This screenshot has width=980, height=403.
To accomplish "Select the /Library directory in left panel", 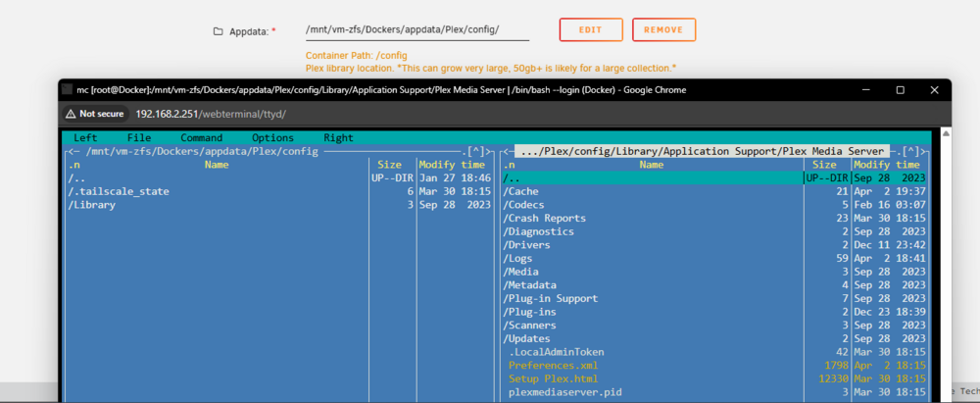I will point(278,205).
